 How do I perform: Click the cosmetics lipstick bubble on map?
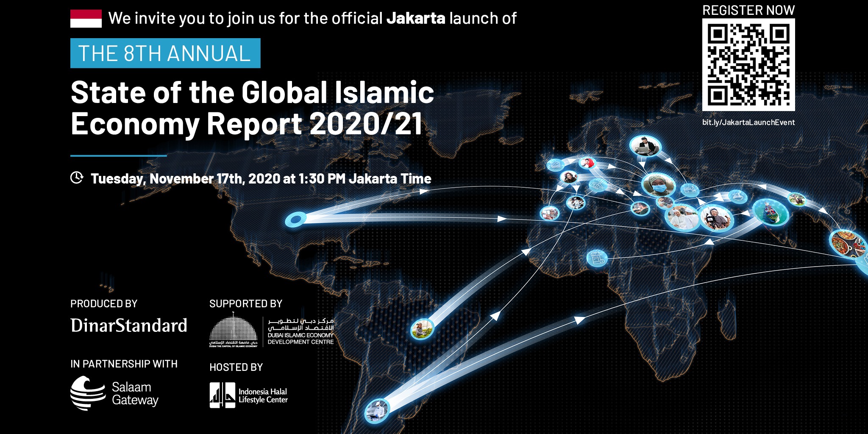(689, 190)
